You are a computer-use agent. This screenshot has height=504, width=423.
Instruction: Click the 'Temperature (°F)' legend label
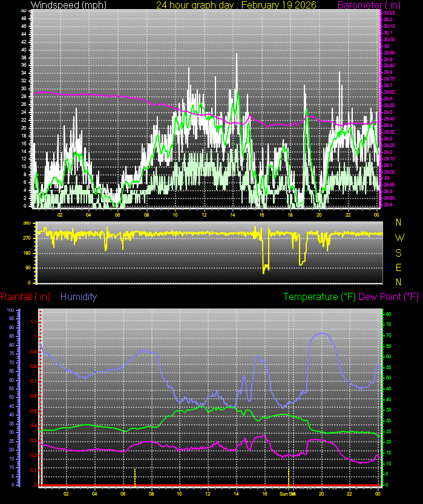[319, 296]
